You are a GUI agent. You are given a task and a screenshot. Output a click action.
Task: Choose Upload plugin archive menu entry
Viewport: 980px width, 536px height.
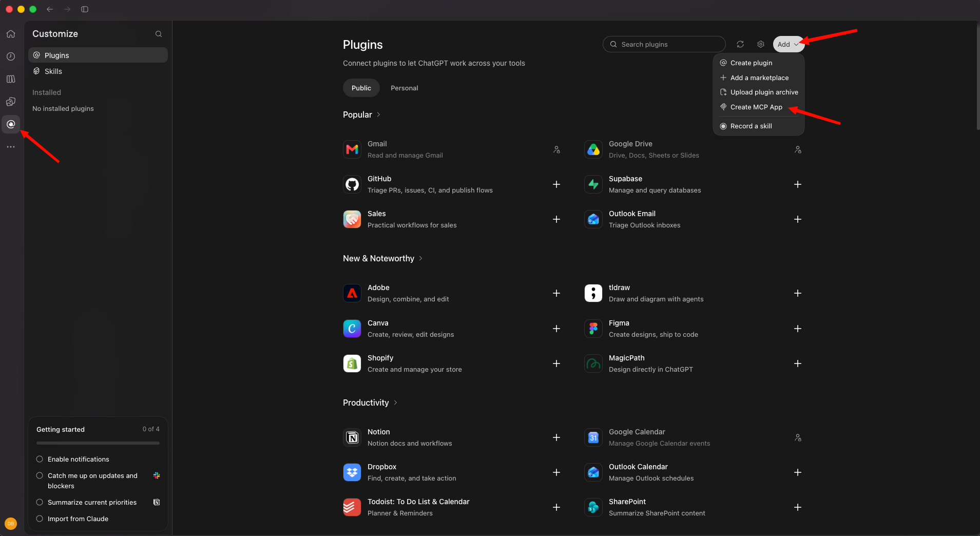[x=759, y=92]
